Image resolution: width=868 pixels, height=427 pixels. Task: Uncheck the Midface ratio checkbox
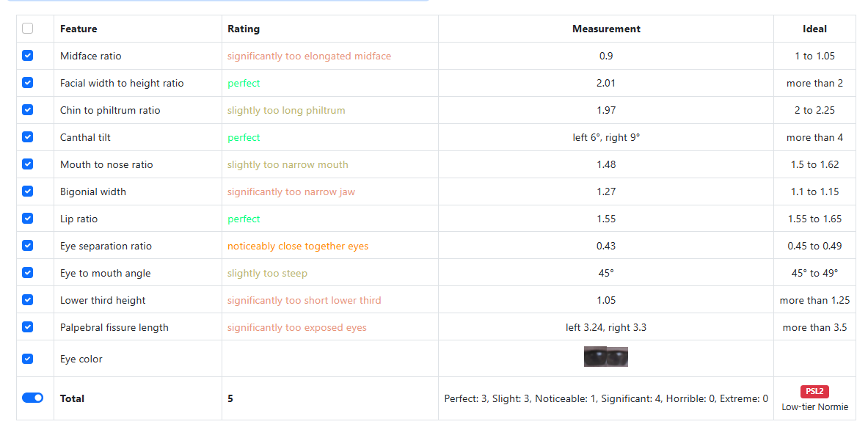coord(27,56)
